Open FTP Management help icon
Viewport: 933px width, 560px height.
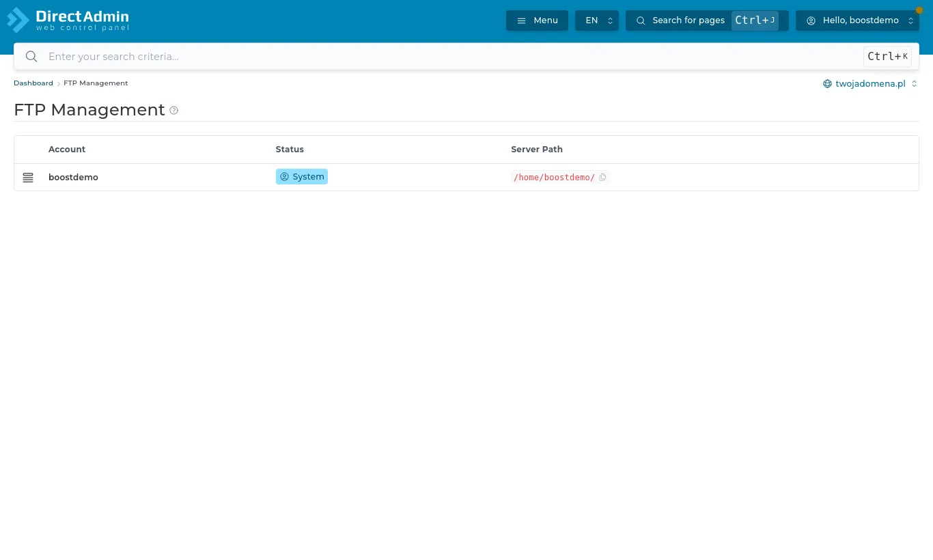[174, 111]
